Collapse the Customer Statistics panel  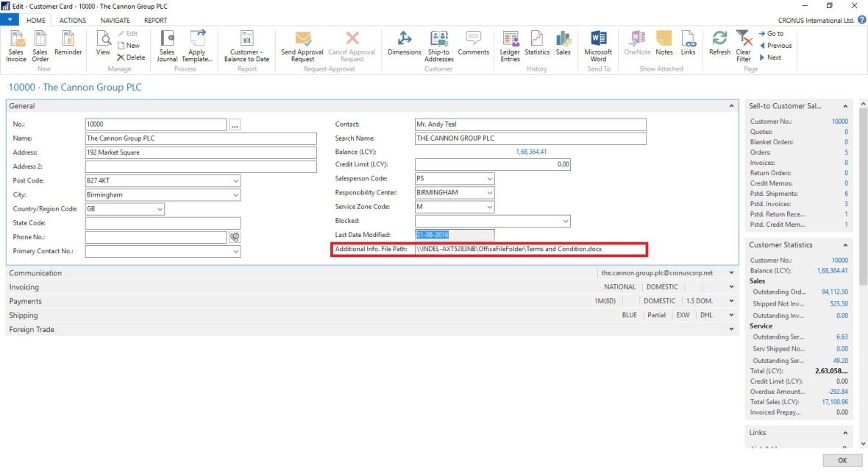pos(845,245)
